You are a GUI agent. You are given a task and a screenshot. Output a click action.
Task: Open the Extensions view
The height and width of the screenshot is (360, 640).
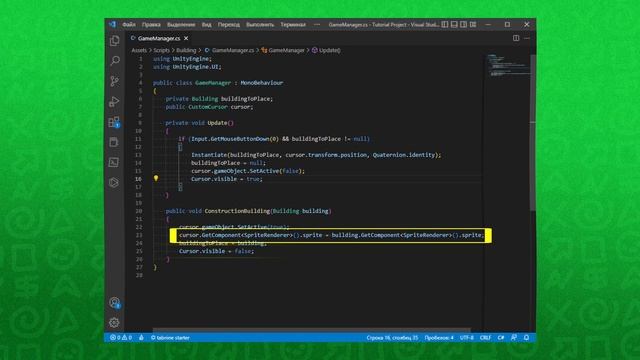pos(114,122)
